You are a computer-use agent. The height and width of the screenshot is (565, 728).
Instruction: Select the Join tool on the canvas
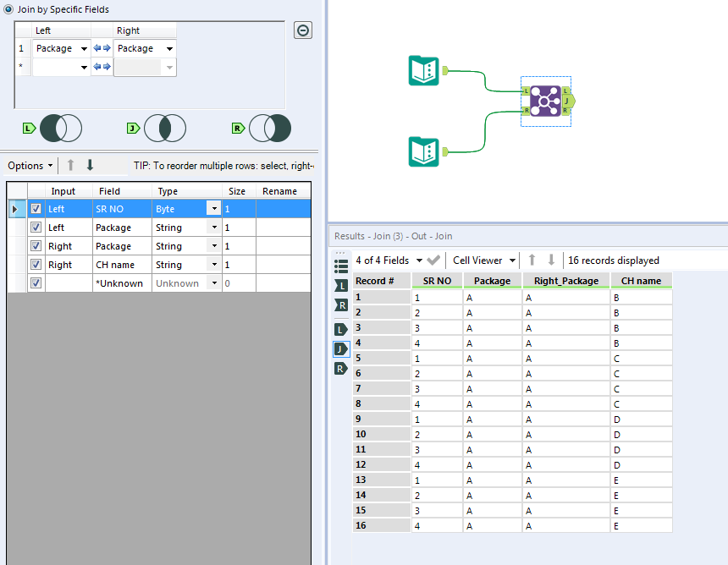point(545,101)
